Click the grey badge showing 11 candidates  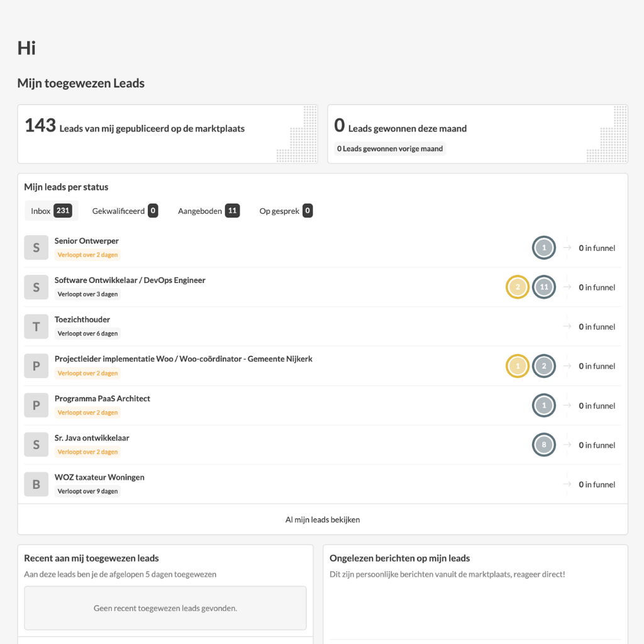[544, 287]
